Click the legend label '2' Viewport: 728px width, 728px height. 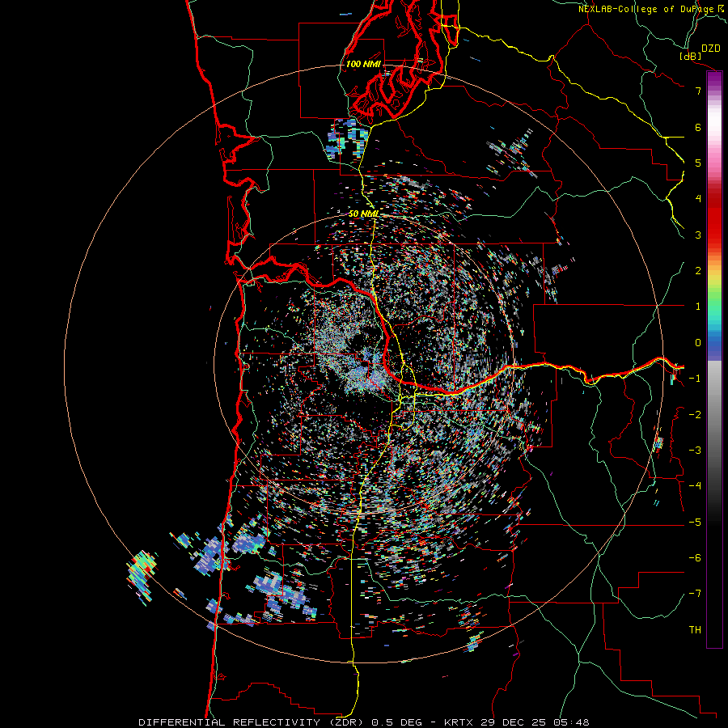(698, 271)
